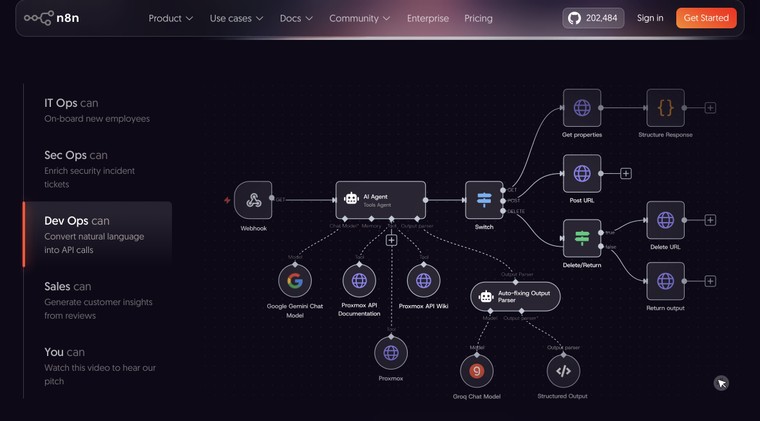The image size is (760, 421).
Task: Click the Switch node icon
Action: pyautogui.click(x=484, y=200)
